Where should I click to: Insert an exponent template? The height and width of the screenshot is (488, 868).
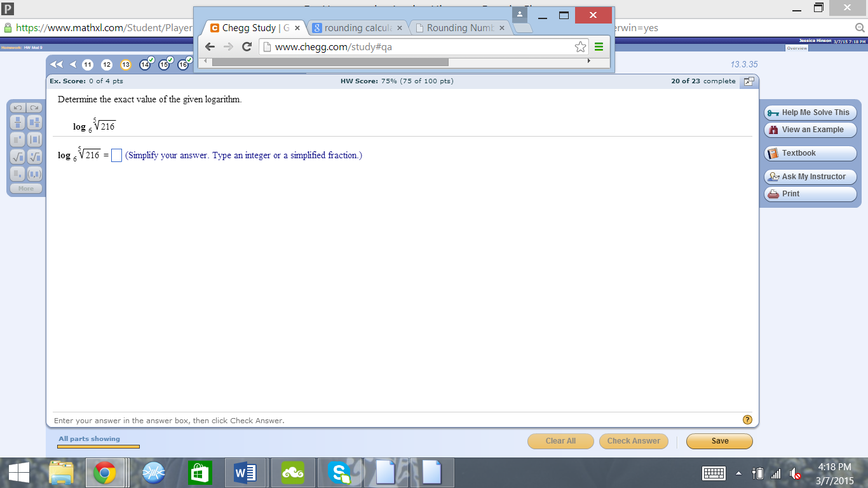coord(18,140)
